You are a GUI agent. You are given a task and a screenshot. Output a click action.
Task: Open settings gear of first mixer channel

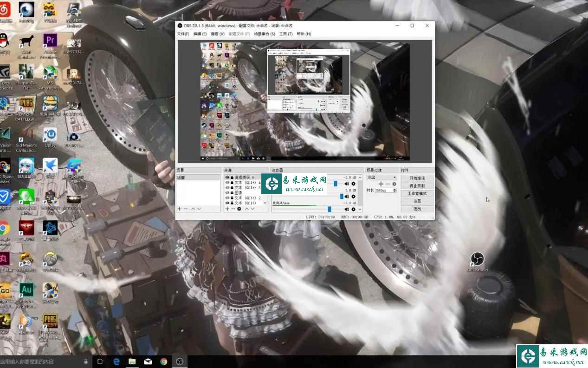click(353, 184)
